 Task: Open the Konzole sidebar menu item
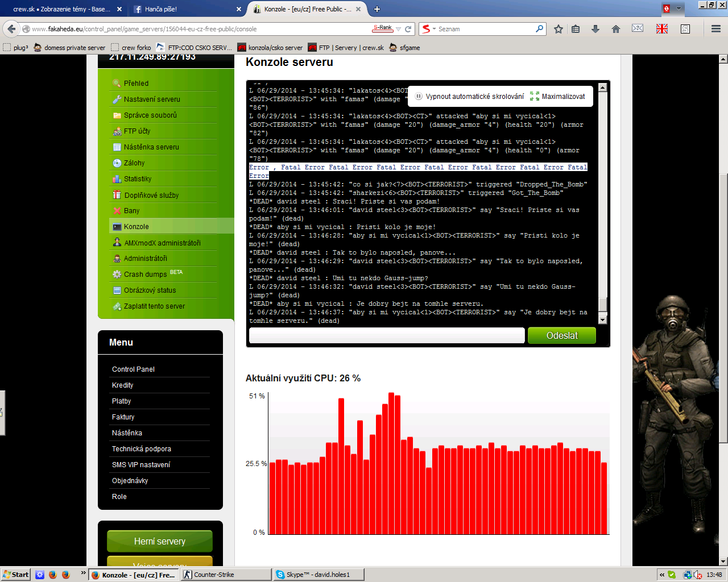coord(136,227)
